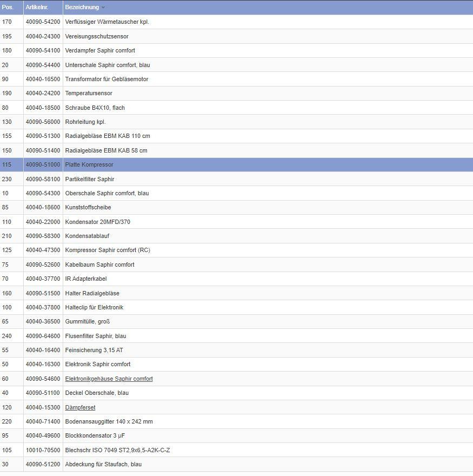This screenshot has height=476, width=473.
Task: Select Radialgebläse EBM KAB 110 cm
Action: pyautogui.click(x=108, y=136)
